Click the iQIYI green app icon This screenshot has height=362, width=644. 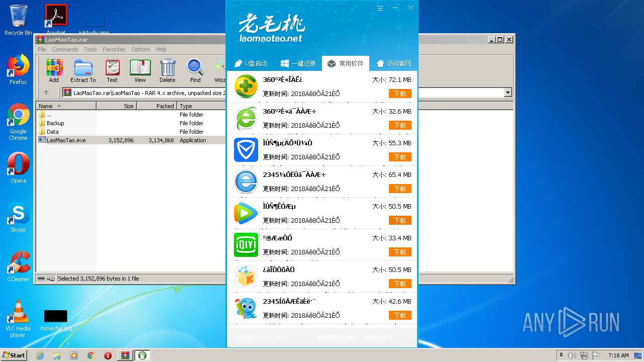pos(246,245)
